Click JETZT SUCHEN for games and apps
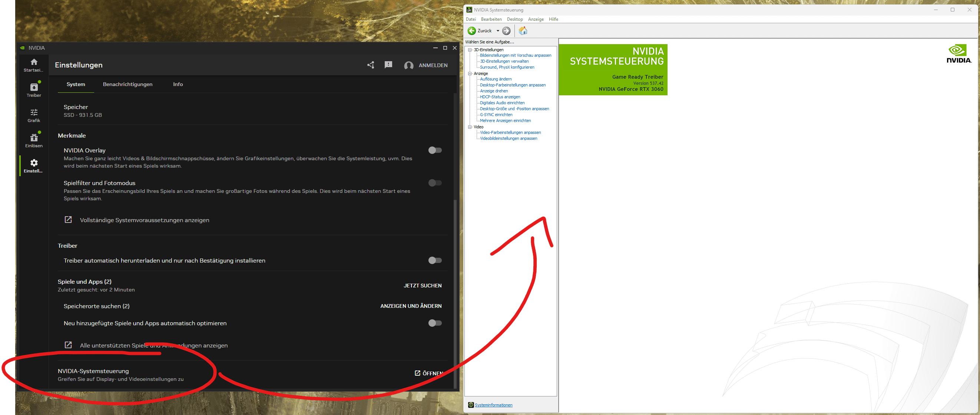This screenshot has width=980, height=415. (x=422, y=286)
